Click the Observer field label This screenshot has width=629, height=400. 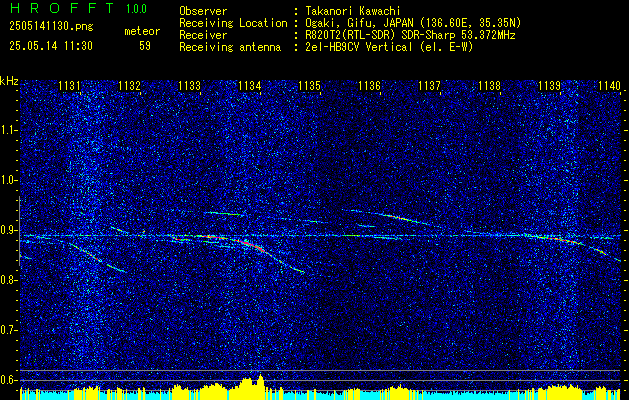click(x=203, y=11)
